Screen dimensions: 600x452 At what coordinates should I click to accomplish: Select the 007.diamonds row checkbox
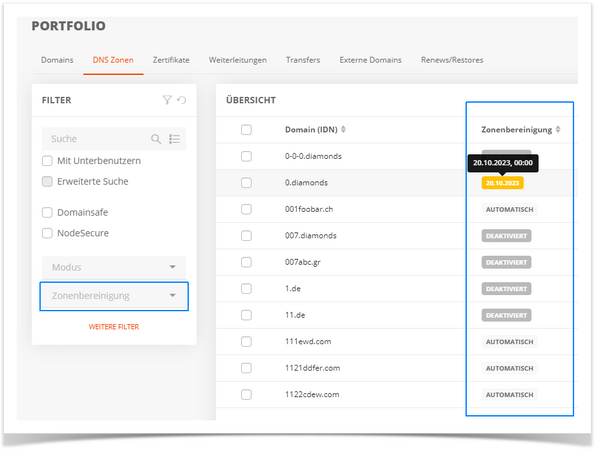point(246,236)
